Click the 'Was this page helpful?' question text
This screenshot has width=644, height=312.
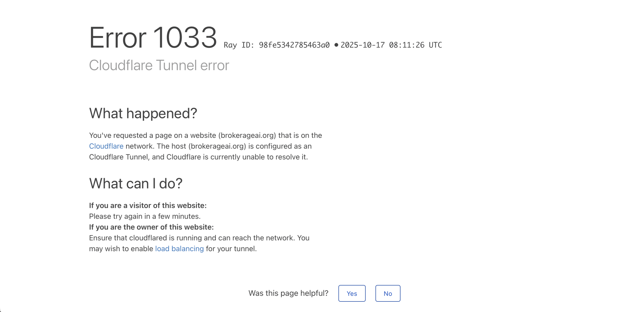[288, 293]
